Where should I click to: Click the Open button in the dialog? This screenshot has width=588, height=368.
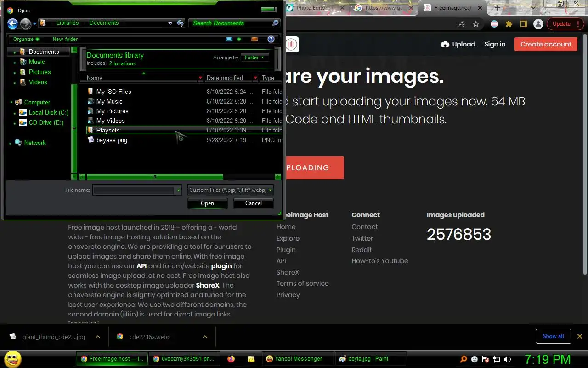(x=207, y=203)
